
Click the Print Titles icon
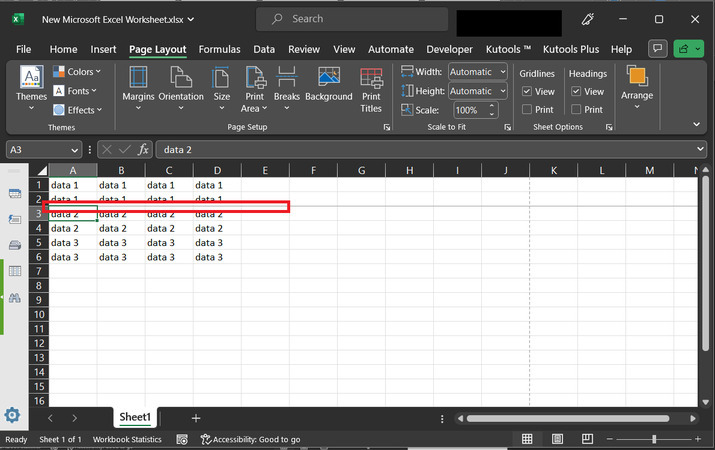point(371,88)
